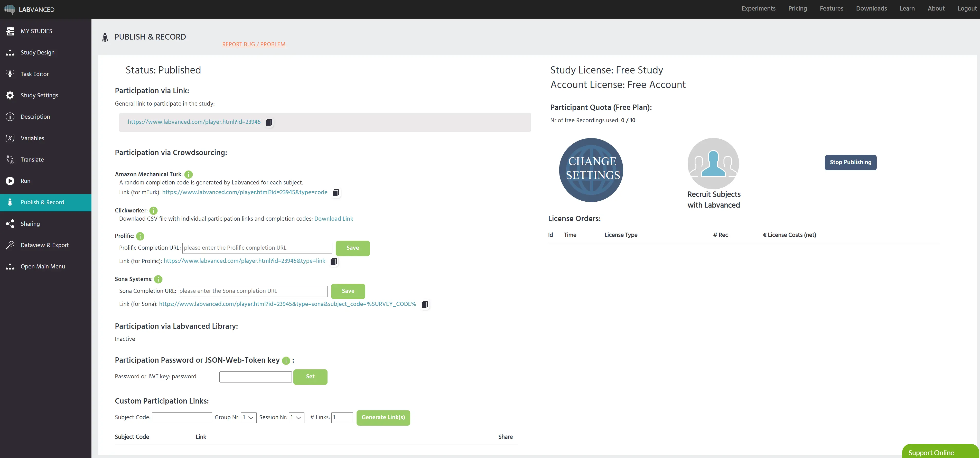Focus the Prolific Completion URL field

[257, 248]
